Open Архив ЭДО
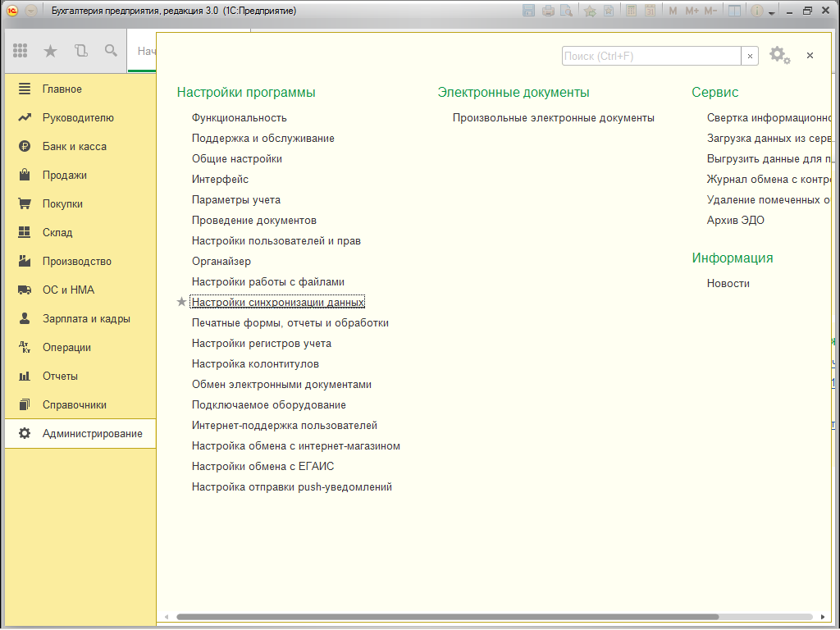Image resolution: width=840 pixels, height=630 pixels. click(736, 220)
